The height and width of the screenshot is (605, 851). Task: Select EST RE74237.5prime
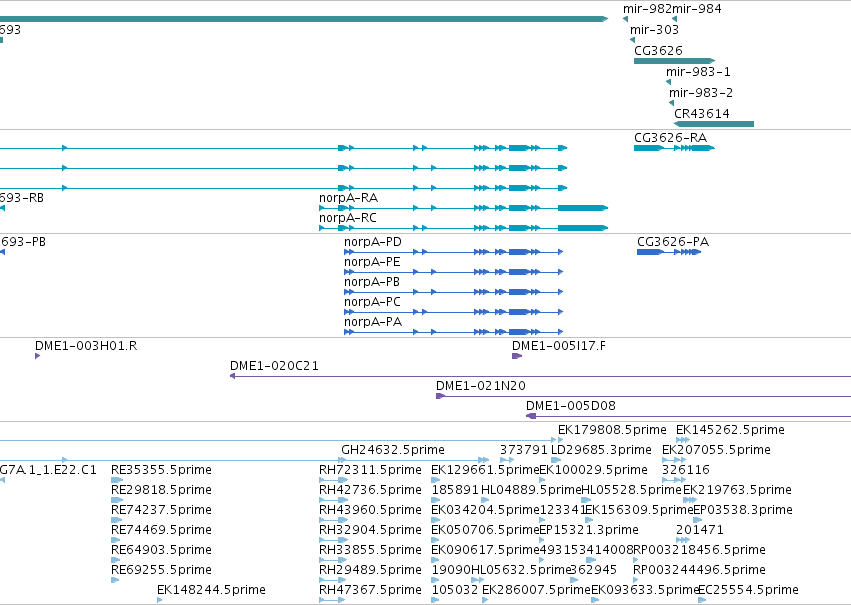pyautogui.click(x=161, y=511)
